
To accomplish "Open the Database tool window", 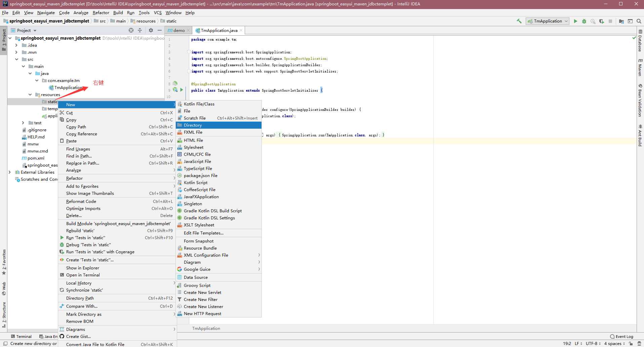I will pyautogui.click(x=640, y=41).
